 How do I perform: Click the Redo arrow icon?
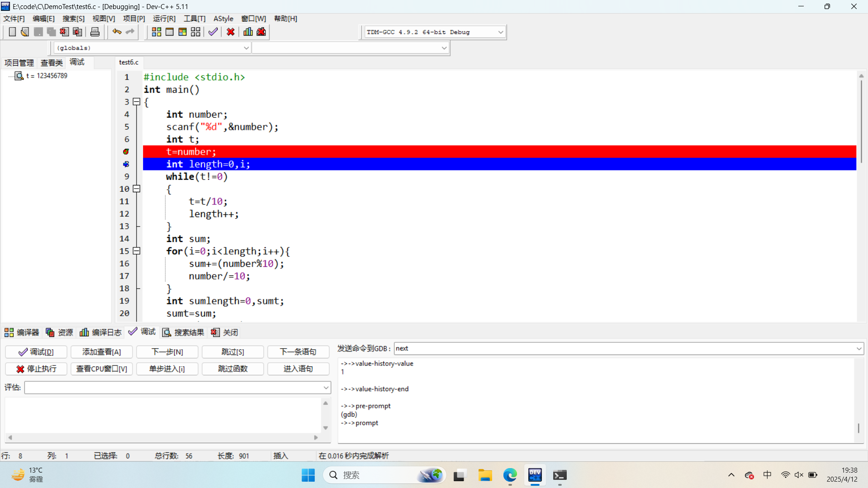click(x=130, y=32)
